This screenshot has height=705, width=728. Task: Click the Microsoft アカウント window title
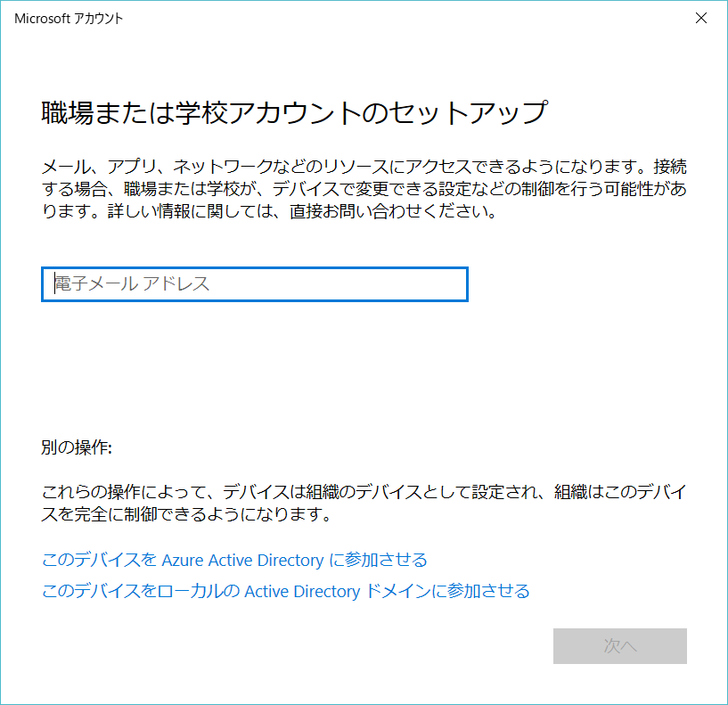(69, 19)
